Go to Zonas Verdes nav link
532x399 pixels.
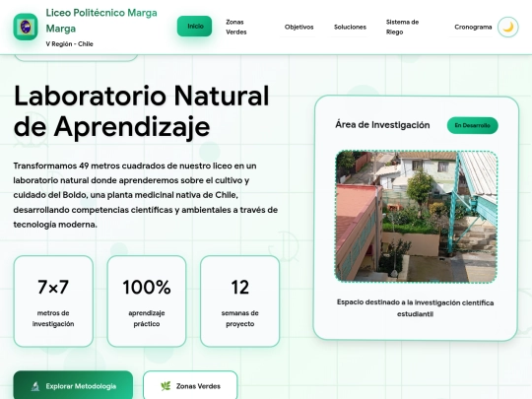pos(236,27)
